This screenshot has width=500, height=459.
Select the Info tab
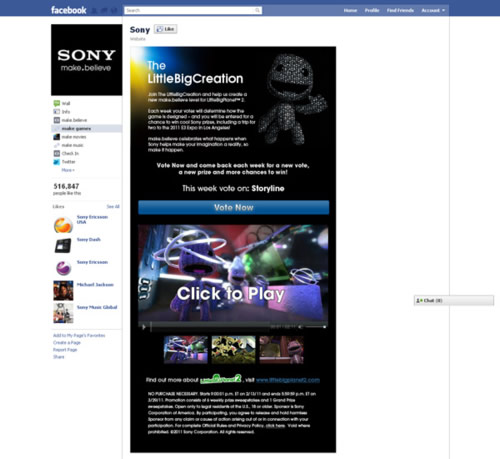[87, 112]
